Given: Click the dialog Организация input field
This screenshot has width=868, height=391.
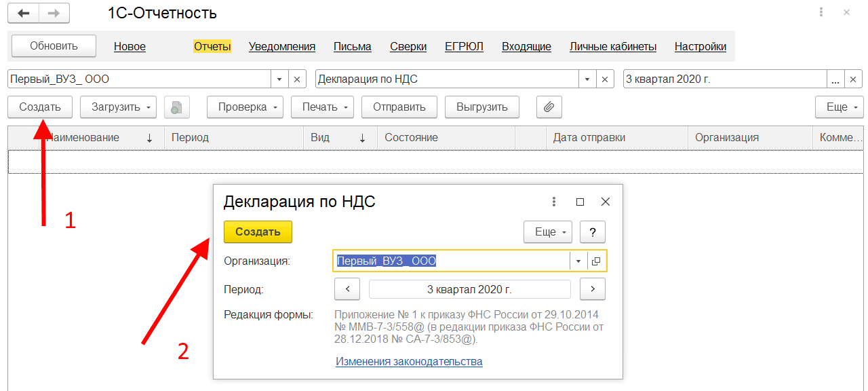Looking at the screenshot, I should click(451, 261).
